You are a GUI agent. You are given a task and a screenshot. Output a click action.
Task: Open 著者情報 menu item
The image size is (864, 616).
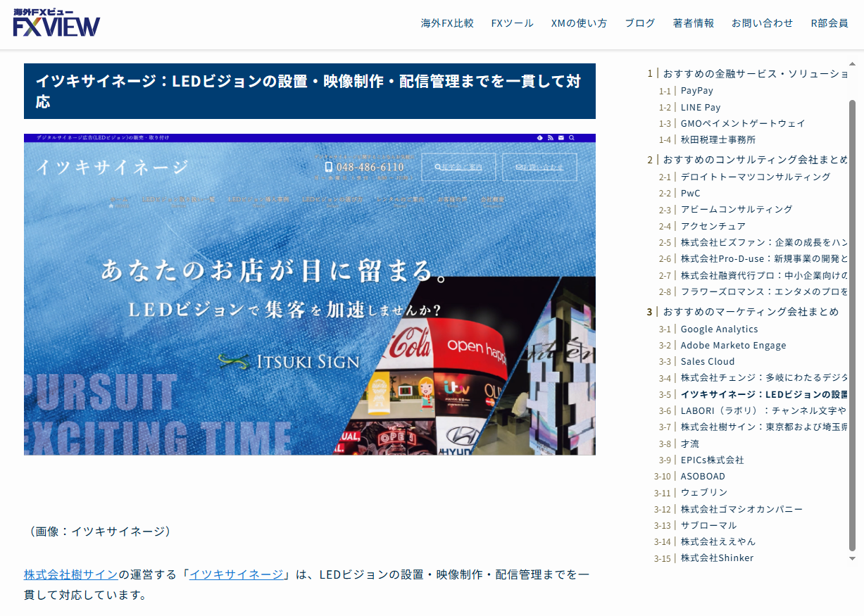click(x=694, y=23)
